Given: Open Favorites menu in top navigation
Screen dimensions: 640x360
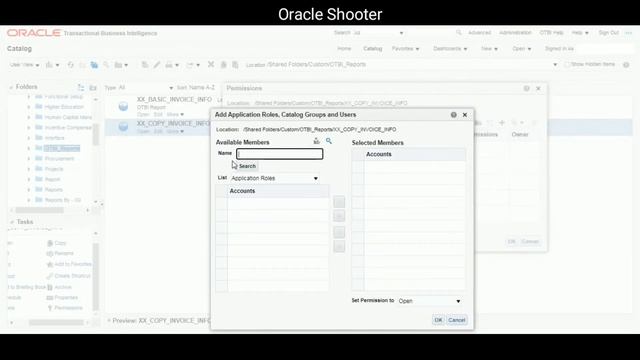Looking at the screenshot, I should [x=405, y=49].
